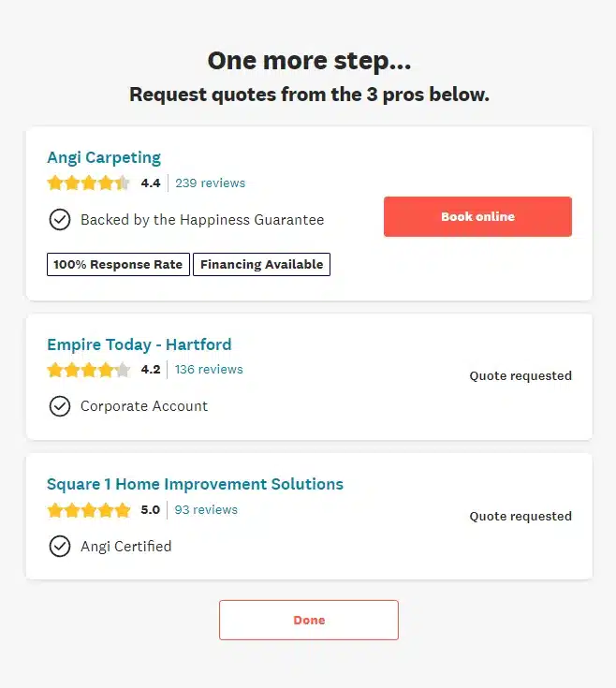616x688 pixels.
Task: Click the 100% Response Rate badge
Action: (x=118, y=265)
